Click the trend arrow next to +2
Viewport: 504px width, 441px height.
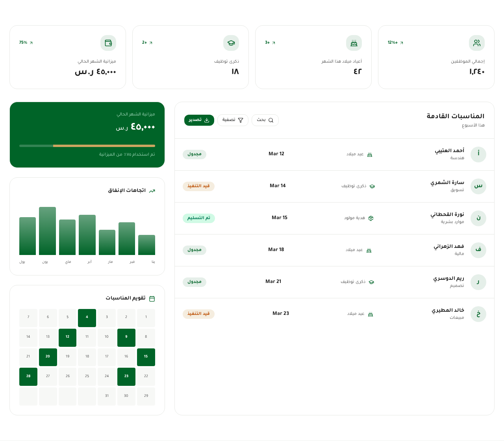[151, 43]
